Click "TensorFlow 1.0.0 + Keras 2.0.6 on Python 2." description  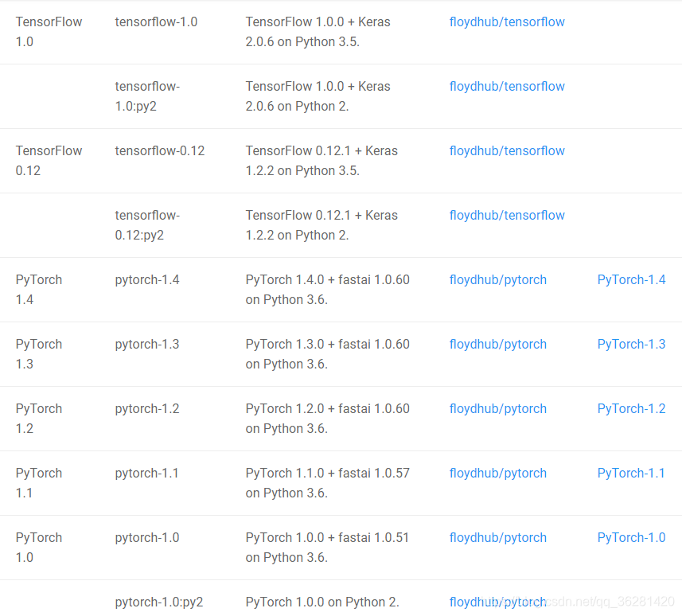(318, 96)
